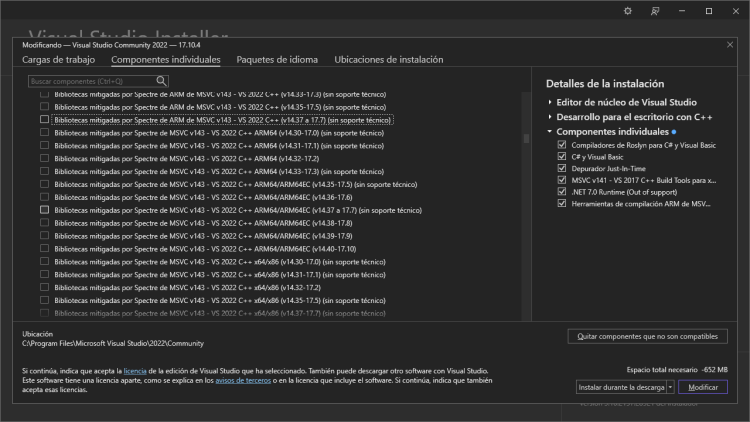Click the Modificar button
The width and height of the screenshot is (750, 422).
pyautogui.click(x=702, y=387)
